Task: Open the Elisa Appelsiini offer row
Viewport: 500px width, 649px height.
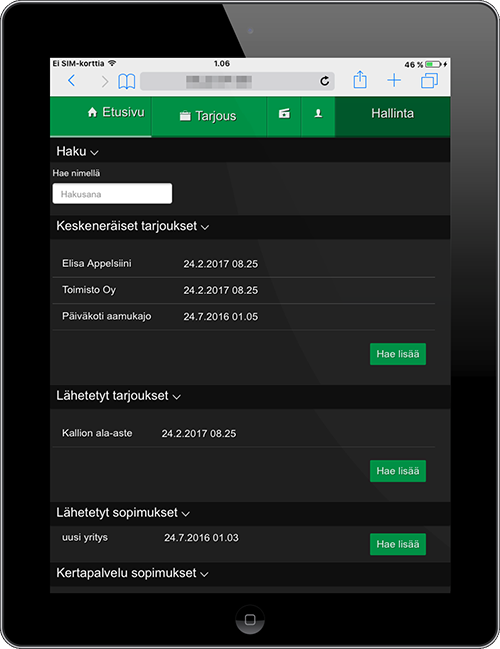Action: (x=243, y=264)
